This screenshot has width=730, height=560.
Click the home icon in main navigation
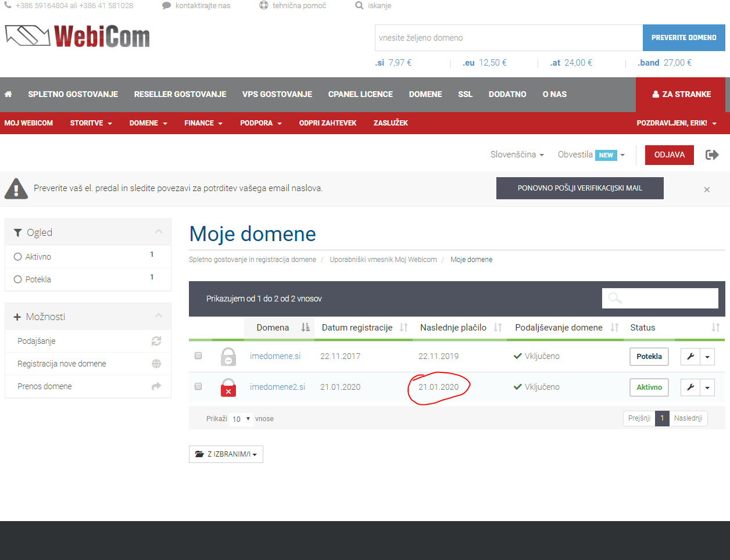(x=8, y=94)
